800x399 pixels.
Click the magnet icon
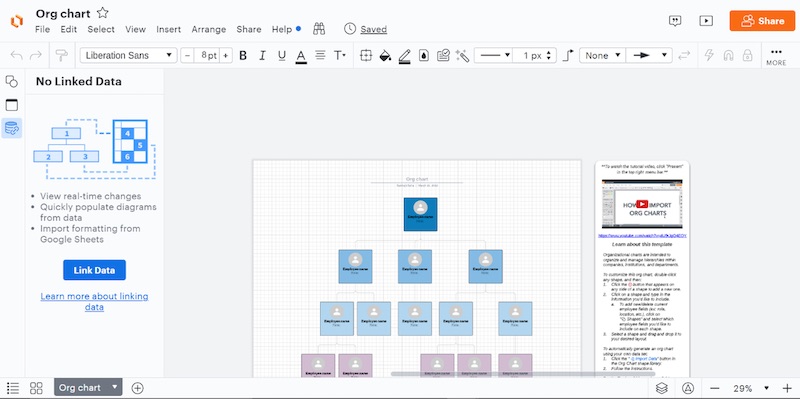(x=728, y=55)
